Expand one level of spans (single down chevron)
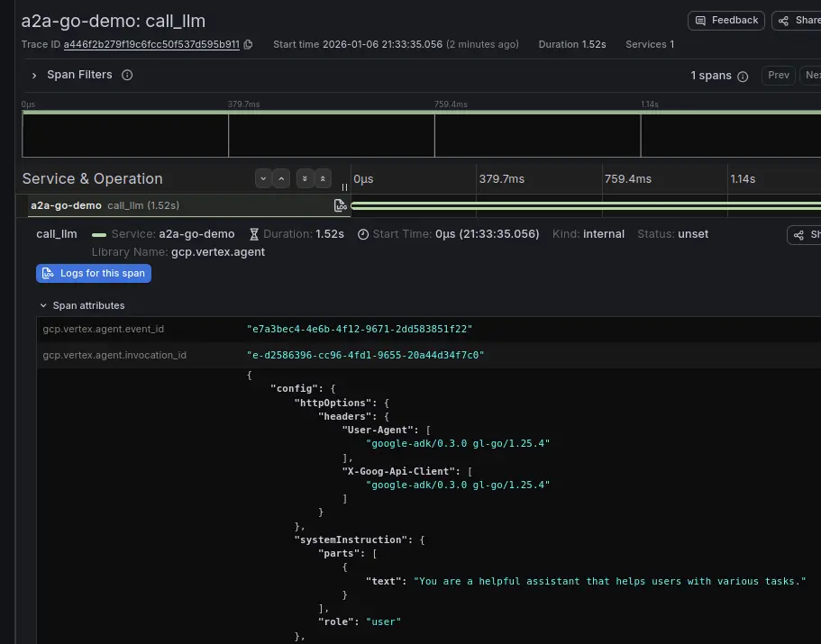This screenshot has width=821, height=644. pos(263,178)
